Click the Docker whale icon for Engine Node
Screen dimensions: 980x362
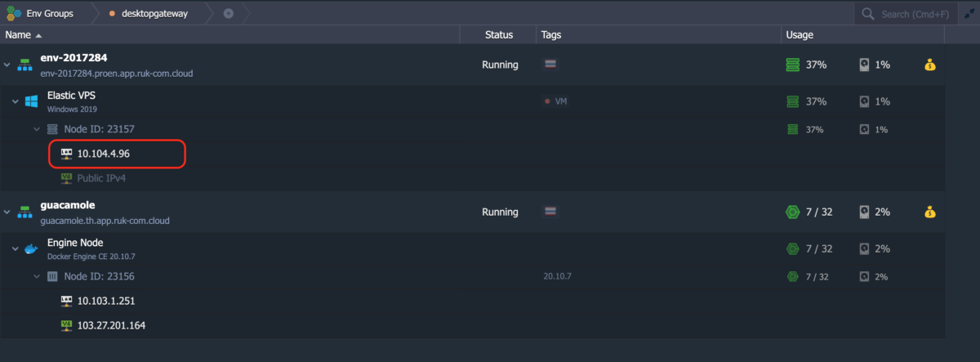click(31, 249)
